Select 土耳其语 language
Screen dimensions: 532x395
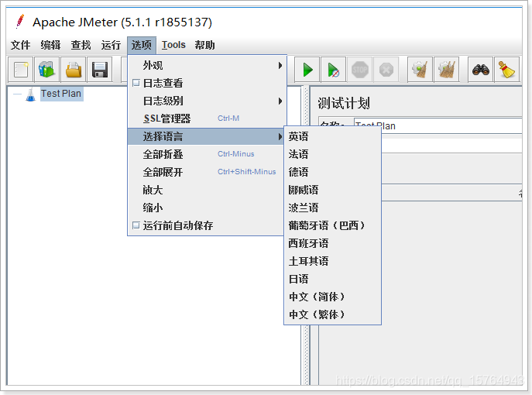[332, 261]
